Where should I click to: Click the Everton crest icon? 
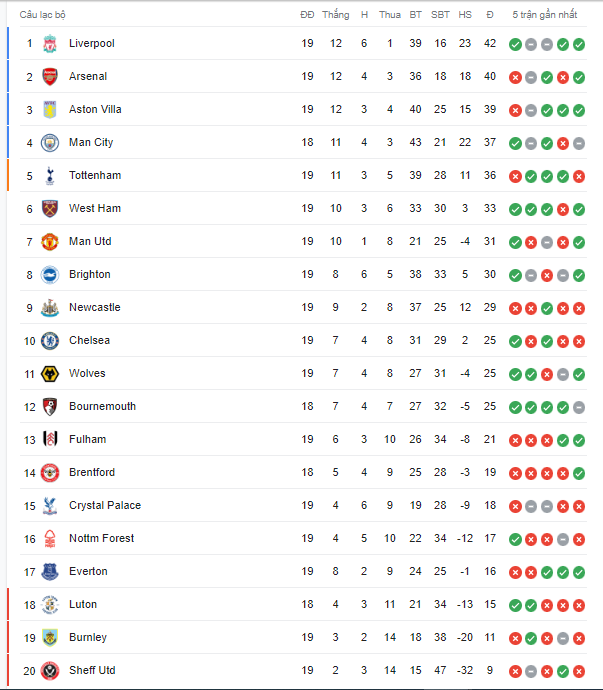tap(50, 572)
